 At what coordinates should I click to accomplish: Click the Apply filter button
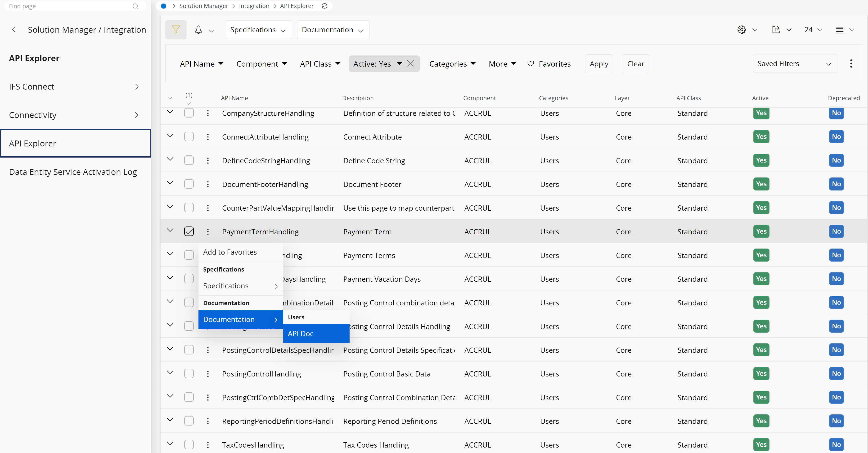coord(599,64)
